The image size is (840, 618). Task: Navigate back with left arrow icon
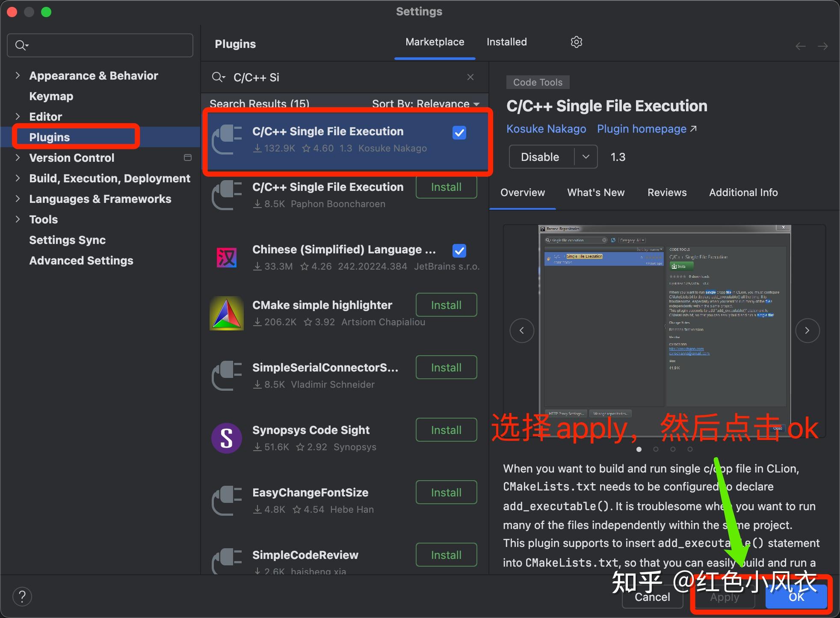point(800,46)
